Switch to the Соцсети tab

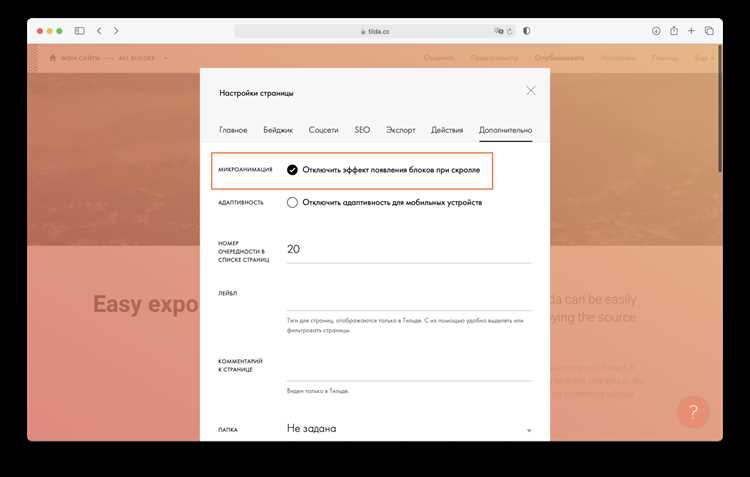click(323, 130)
